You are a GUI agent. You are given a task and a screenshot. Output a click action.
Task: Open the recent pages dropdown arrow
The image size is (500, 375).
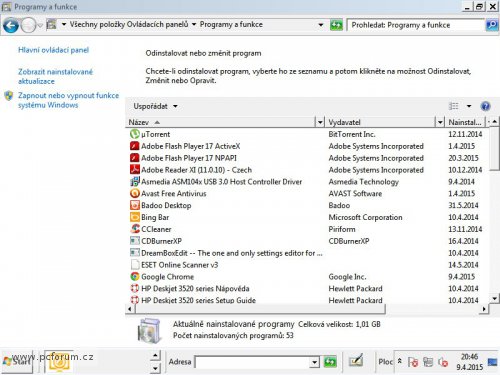pos(40,25)
